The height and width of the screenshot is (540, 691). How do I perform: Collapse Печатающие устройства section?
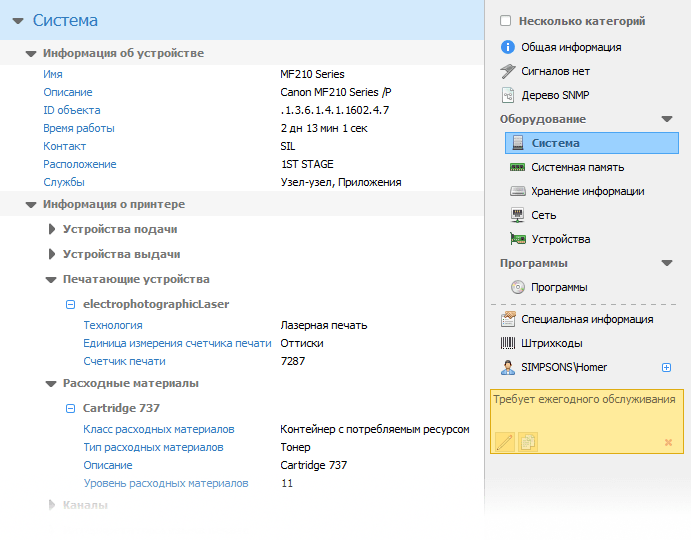[51, 279]
